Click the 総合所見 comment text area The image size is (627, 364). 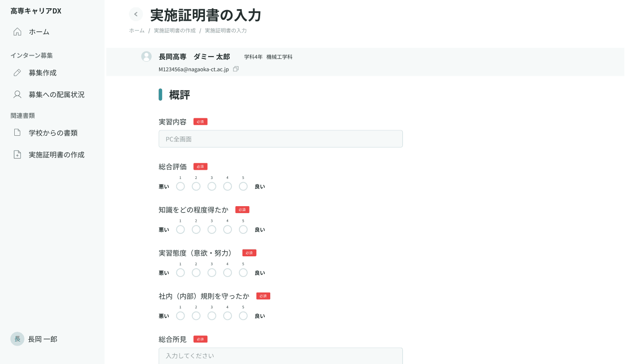(280, 356)
